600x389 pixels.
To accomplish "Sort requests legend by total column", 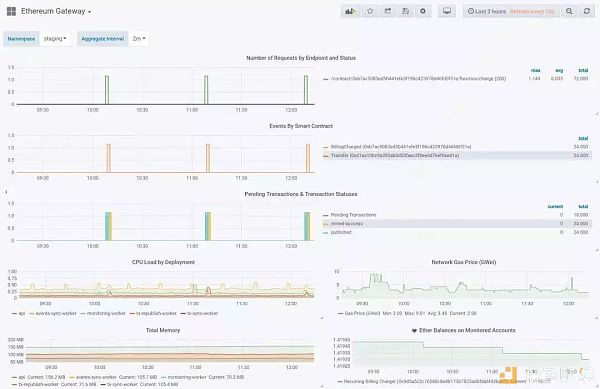I will click(x=583, y=70).
